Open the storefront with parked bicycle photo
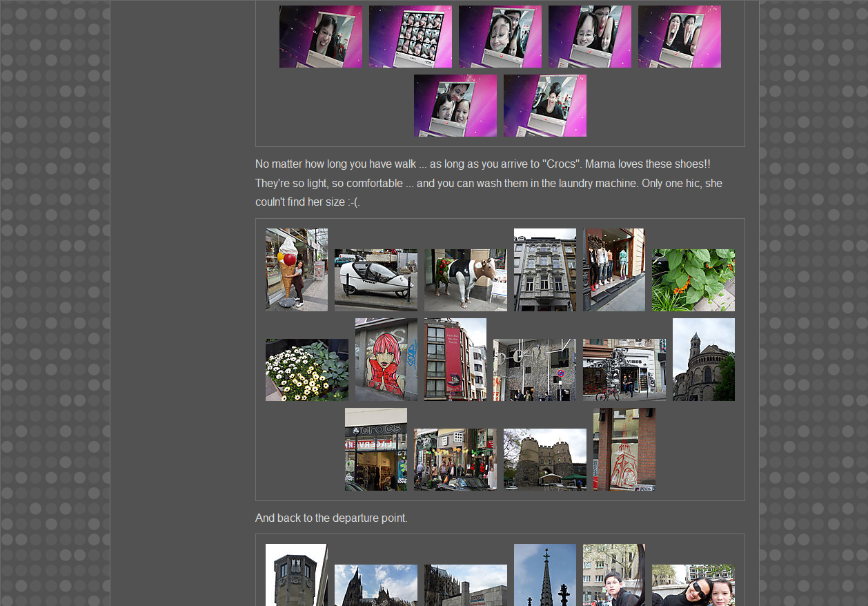Viewport: 868px width, 606px height. 624,369
